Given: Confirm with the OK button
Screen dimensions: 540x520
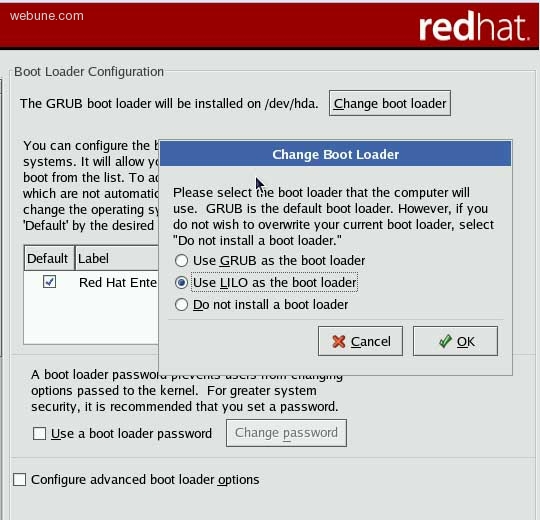Looking at the screenshot, I should point(455,341).
